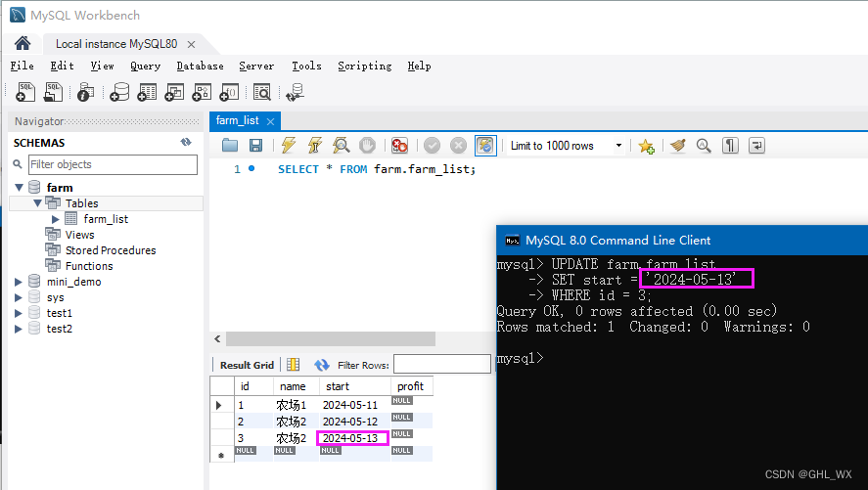Refresh the schemas list icon
868x490 pixels.
[186, 142]
